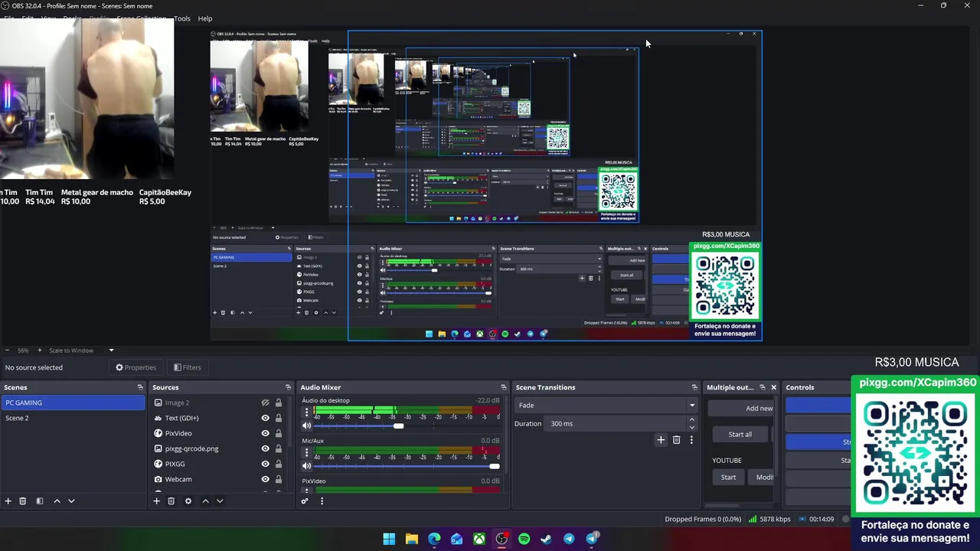The width and height of the screenshot is (980, 551).
Task: Remove selected scene with trash icon
Action: point(23,501)
